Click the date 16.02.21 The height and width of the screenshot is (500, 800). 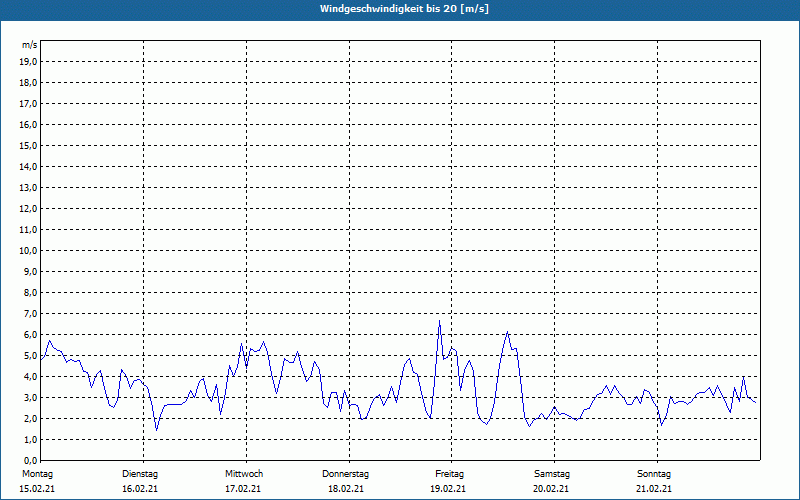pyautogui.click(x=140, y=489)
